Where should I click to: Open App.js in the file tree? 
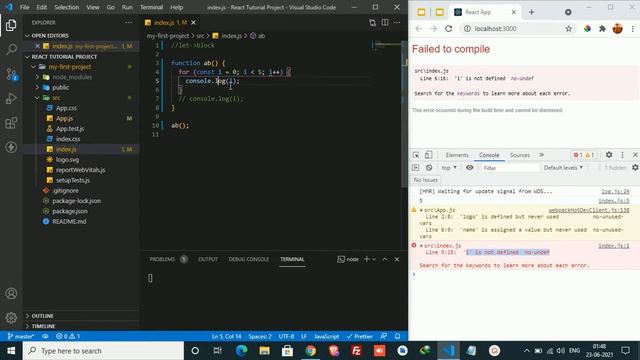(x=64, y=118)
